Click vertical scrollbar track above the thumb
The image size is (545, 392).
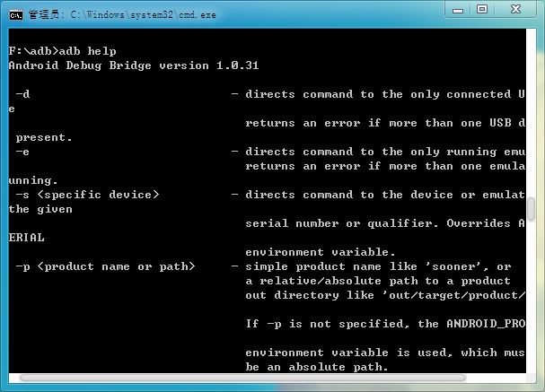[531, 113]
